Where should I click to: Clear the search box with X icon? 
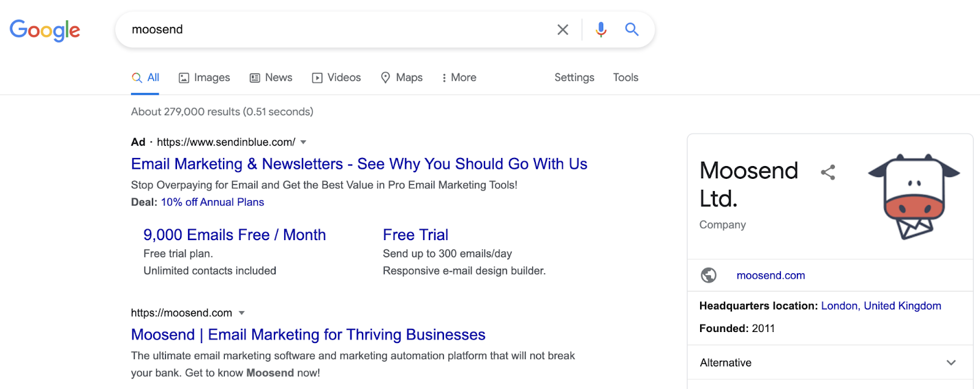[x=562, y=29]
